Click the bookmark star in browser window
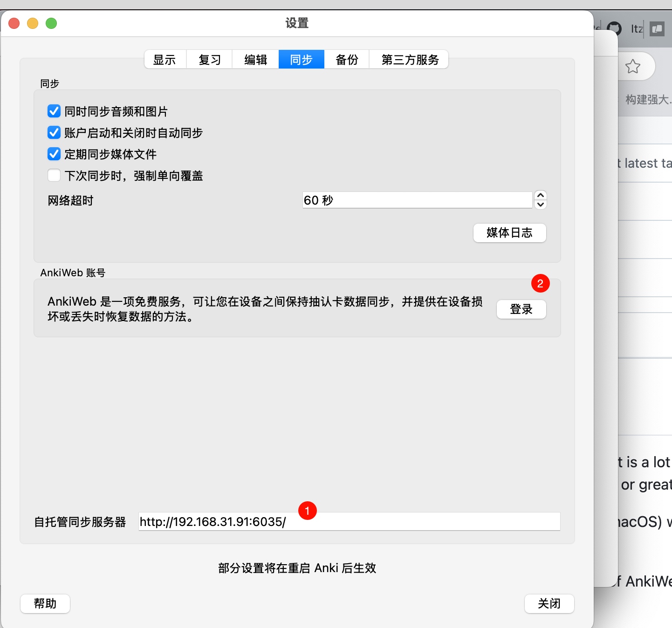The image size is (672, 628). tap(632, 67)
